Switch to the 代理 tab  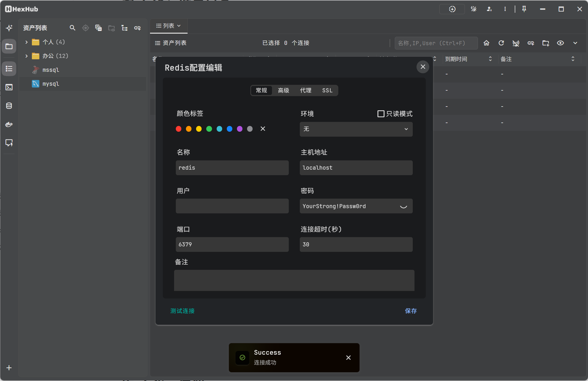pyautogui.click(x=306, y=90)
